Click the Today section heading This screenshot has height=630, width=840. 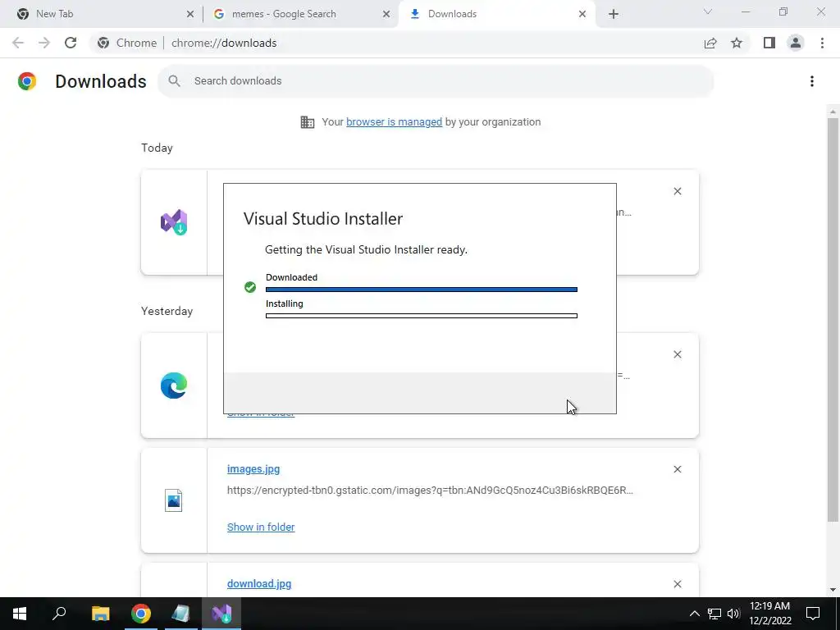157,148
